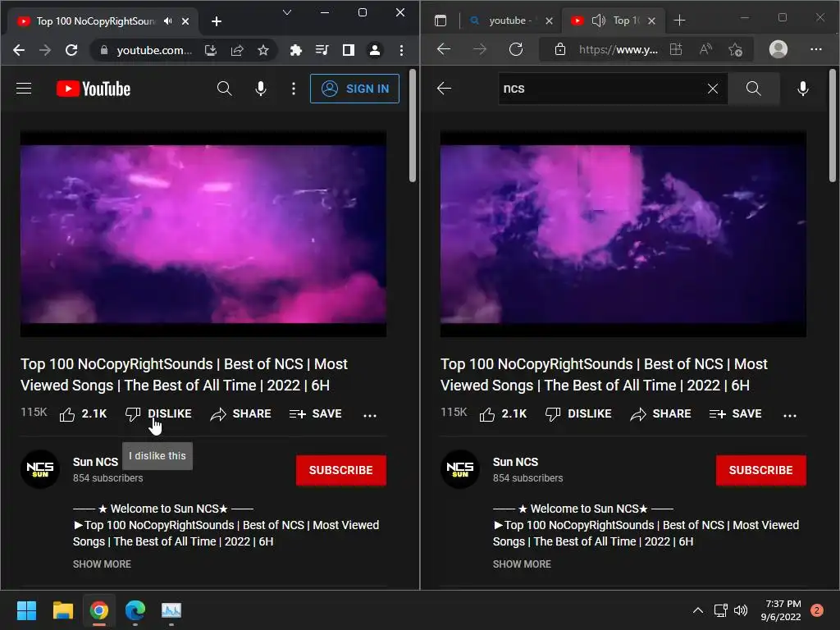Click share page icon in Chrome address bar
Viewport: 840px width, 630px height.
point(237,50)
